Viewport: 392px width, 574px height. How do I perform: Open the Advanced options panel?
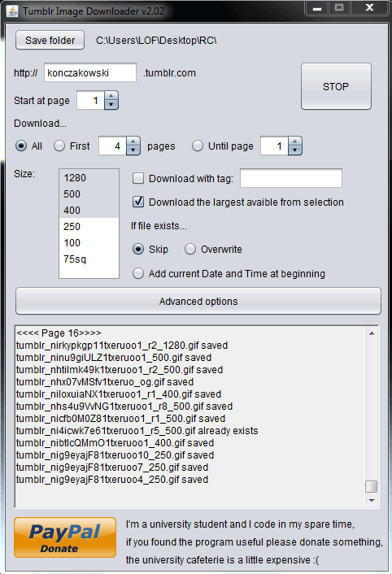pyautogui.click(x=198, y=302)
